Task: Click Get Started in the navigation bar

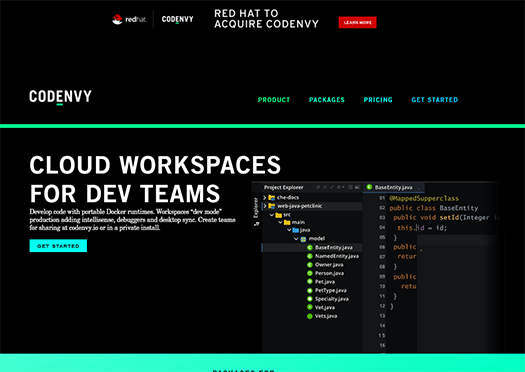Action: pos(435,100)
